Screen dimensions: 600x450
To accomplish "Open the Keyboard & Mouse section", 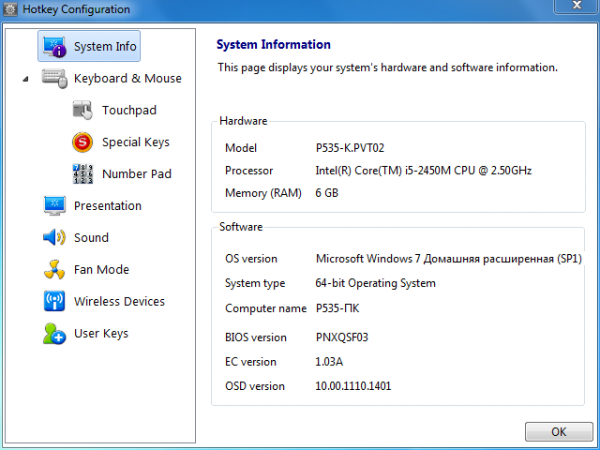I will [x=128, y=78].
